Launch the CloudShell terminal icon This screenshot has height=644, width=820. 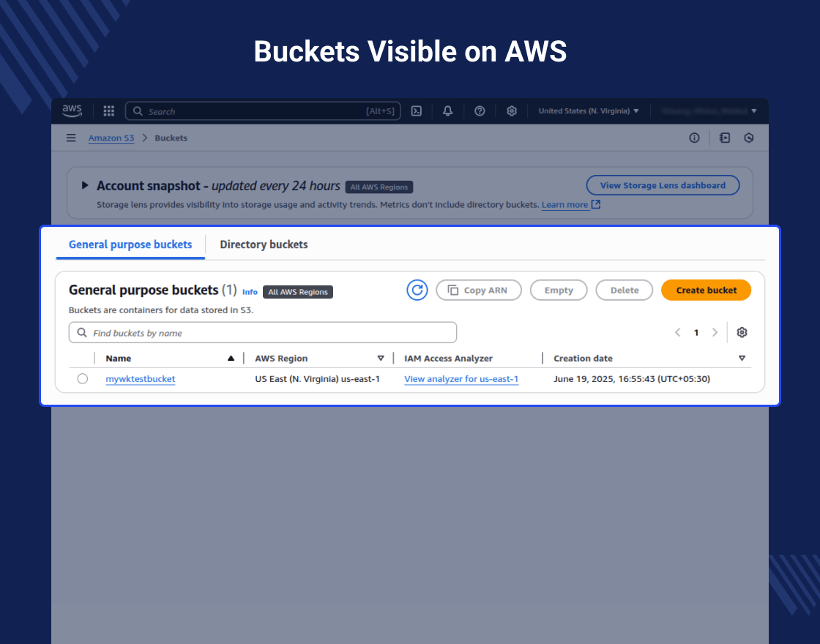tap(417, 111)
